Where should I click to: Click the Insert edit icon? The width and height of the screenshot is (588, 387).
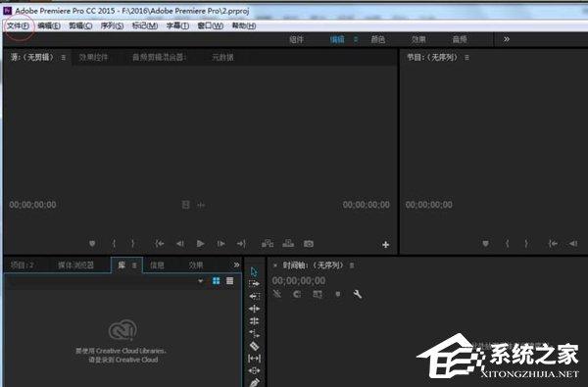point(268,244)
